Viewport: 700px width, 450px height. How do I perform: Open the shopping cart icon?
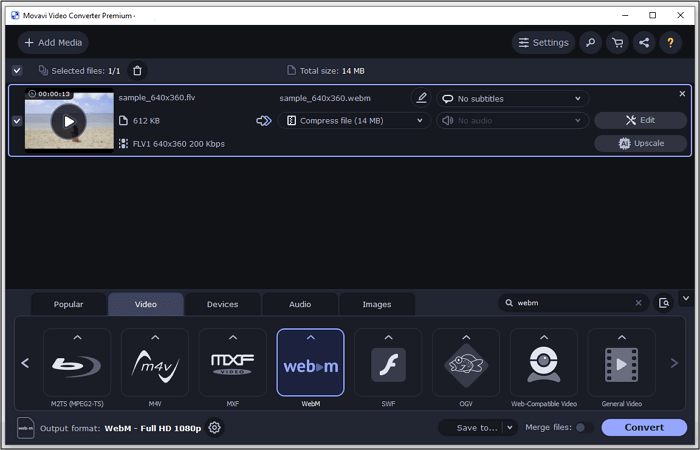pos(617,43)
